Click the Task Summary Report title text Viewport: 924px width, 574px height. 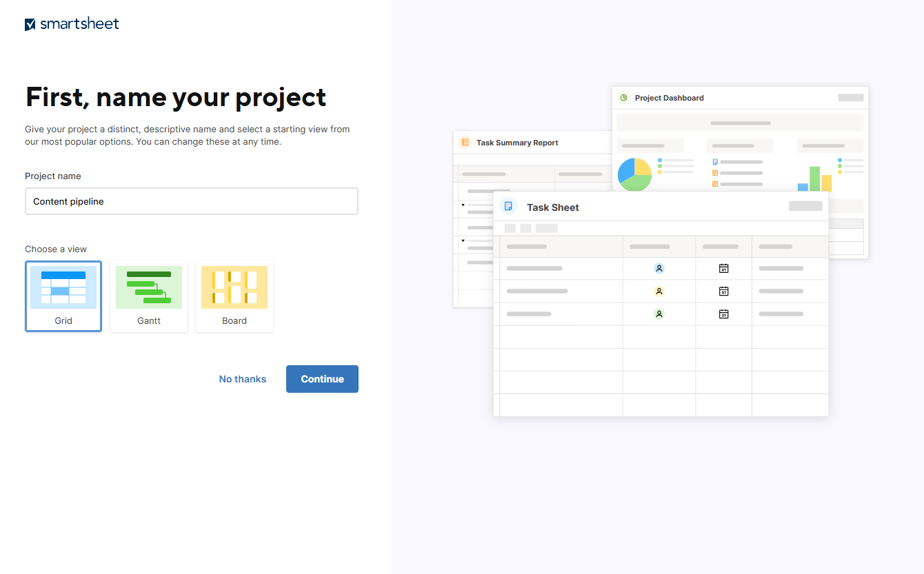coord(517,143)
